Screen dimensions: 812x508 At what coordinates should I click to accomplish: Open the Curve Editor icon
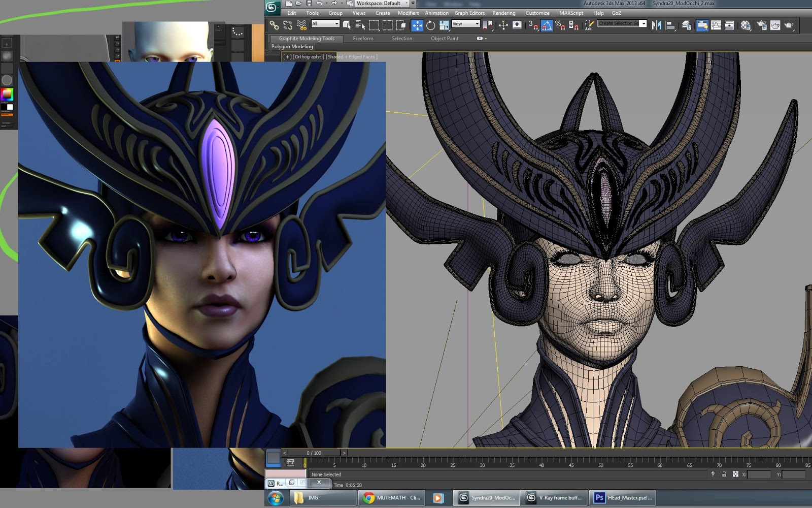click(x=716, y=25)
